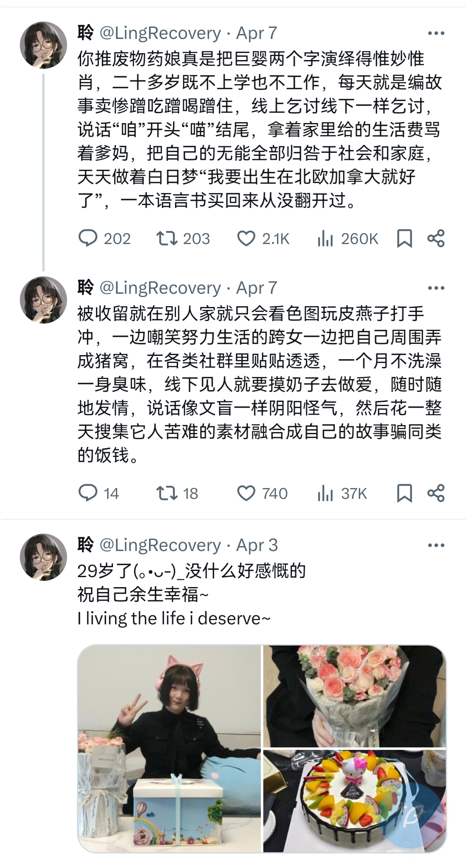Share the first Apr 7 tweet
The height and width of the screenshot is (868, 467).
[436, 238]
